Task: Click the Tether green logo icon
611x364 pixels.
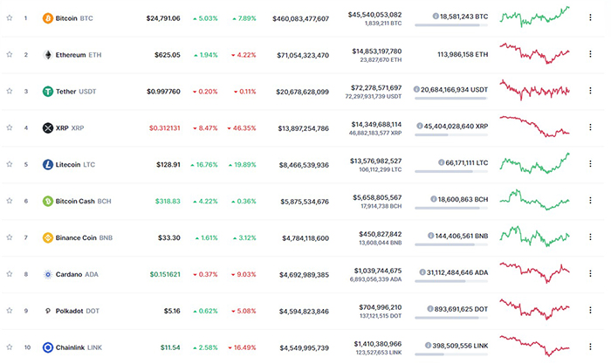Action: (48, 92)
